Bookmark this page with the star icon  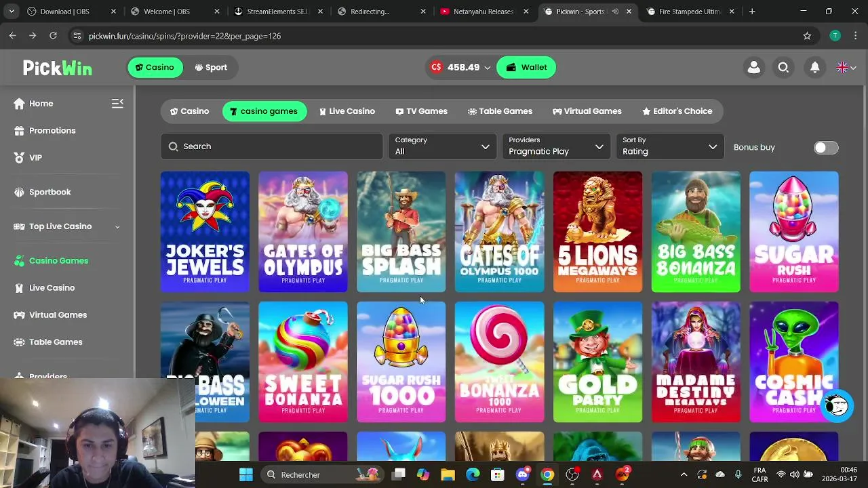coord(807,36)
